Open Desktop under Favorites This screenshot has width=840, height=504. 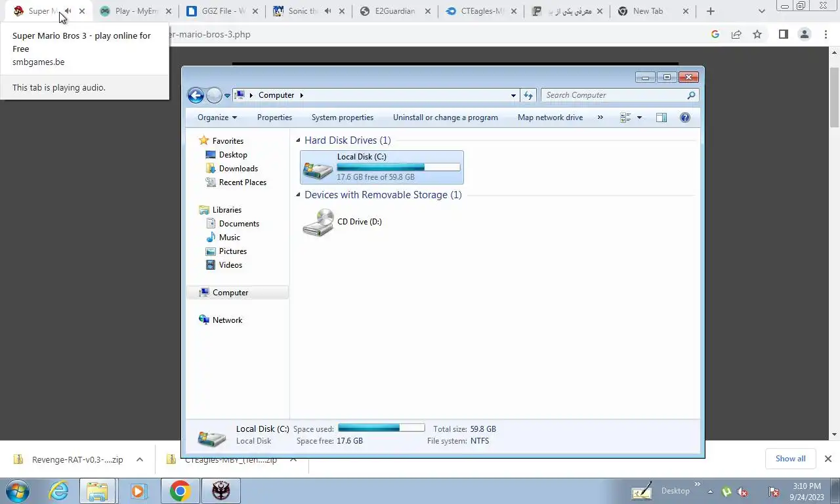[x=233, y=155]
